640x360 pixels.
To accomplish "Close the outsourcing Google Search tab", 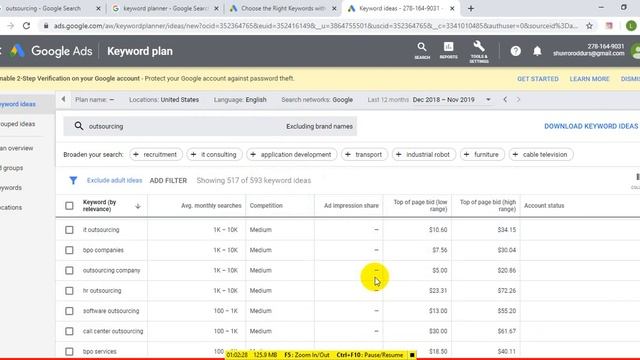I will 98,8.
